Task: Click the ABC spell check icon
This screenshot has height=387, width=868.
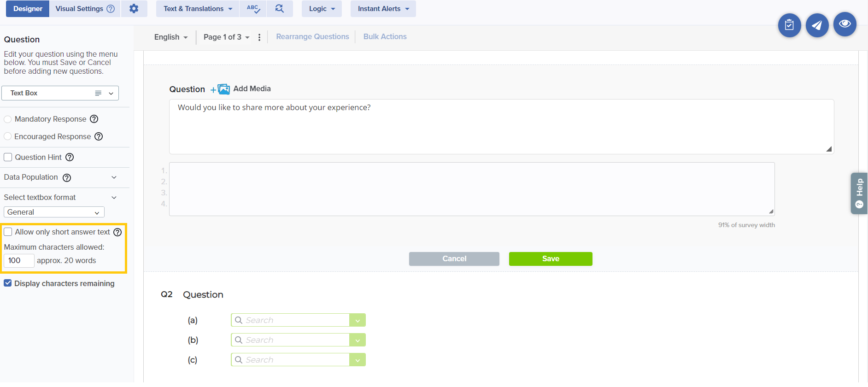Action: point(253,9)
